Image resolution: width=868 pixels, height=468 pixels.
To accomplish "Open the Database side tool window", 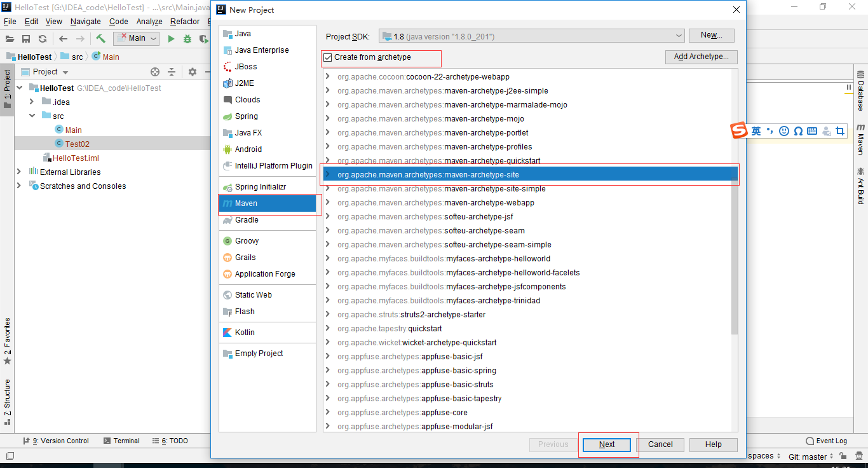I will pos(860,92).
